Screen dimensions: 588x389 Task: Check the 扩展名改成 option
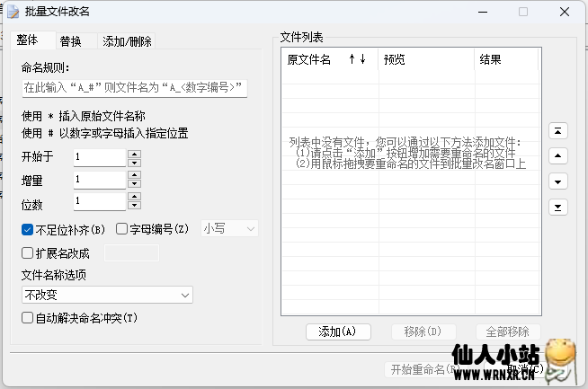[27, 253]
